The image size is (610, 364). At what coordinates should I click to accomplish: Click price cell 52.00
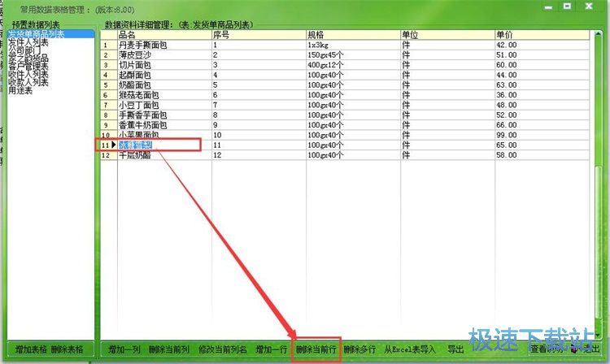point(542,115)
